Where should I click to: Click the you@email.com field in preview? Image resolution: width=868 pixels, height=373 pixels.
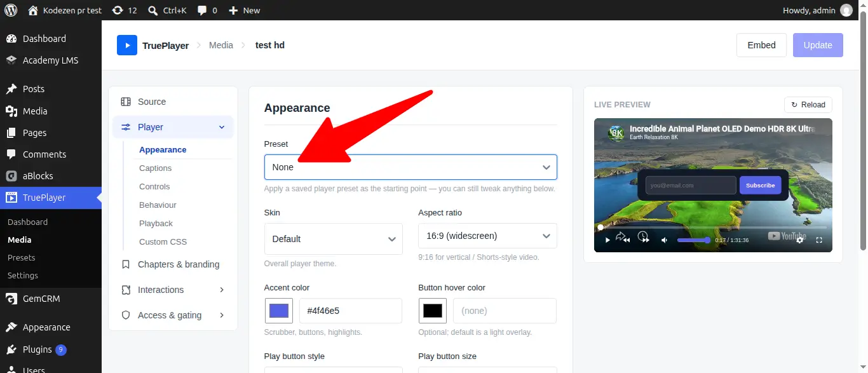[x=691, y=186]
